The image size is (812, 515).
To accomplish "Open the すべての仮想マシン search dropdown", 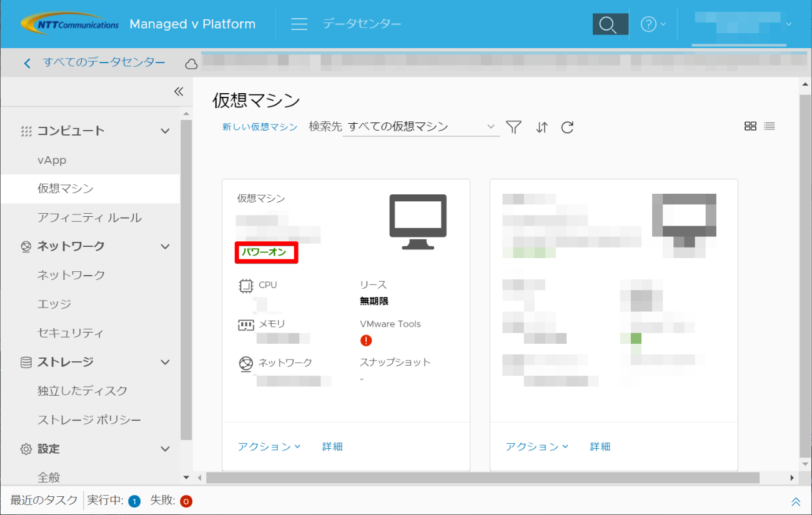I will [x=421, y=127].
